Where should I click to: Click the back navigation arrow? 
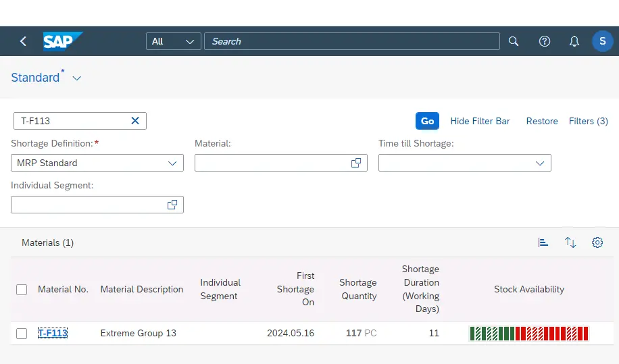pos(23,41)
